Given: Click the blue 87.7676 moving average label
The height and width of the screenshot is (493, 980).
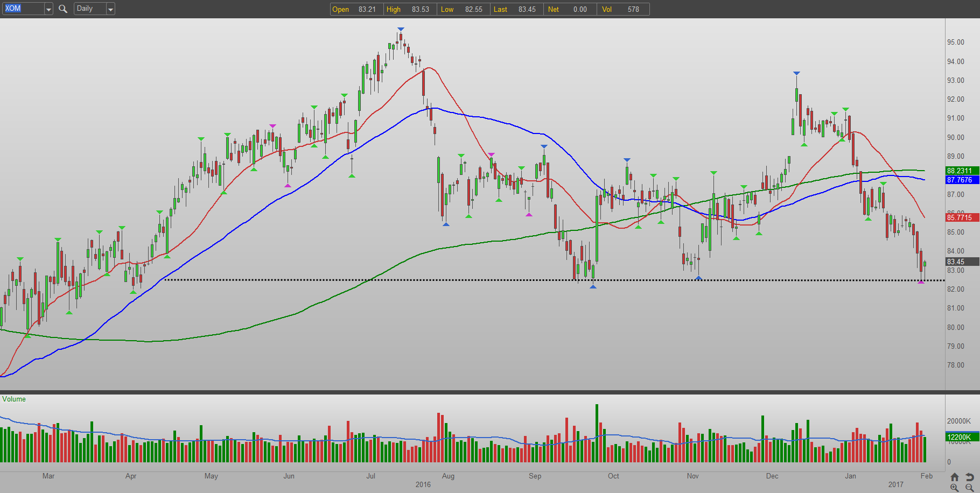Looking at the screenshot, I should click(962, 180).
